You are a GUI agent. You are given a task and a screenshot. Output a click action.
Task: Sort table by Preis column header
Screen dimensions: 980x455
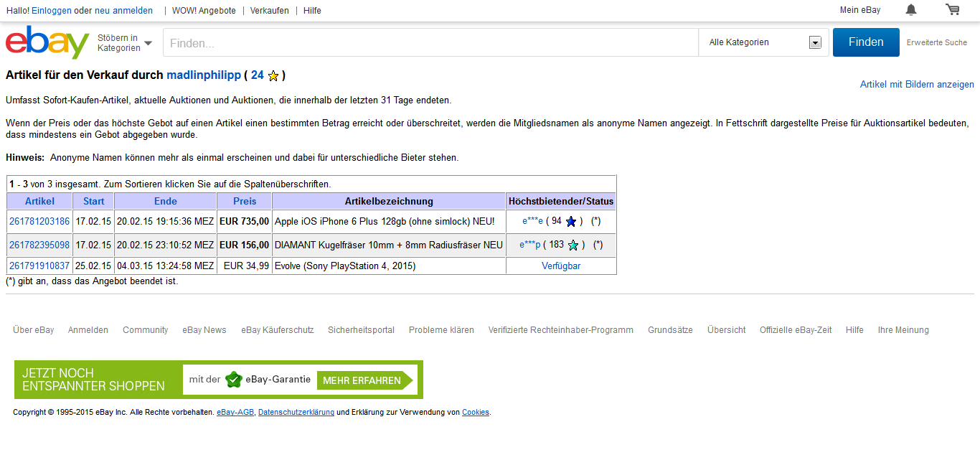click(244, 201)
